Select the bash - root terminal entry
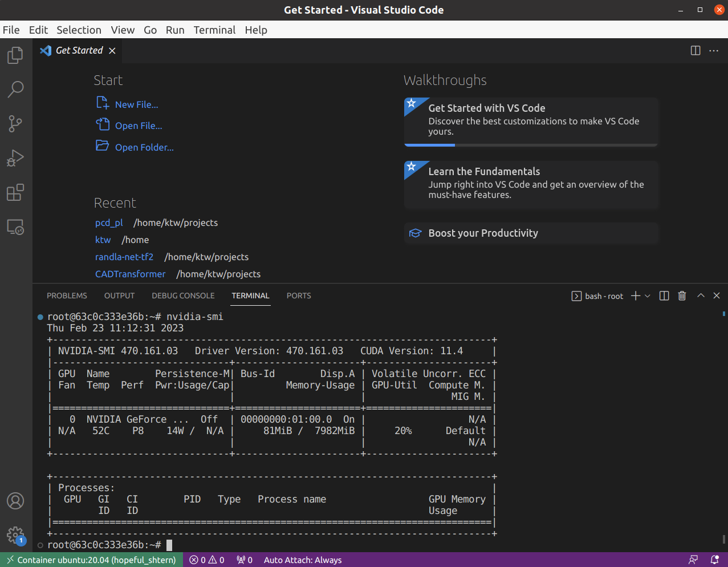 click(x=597, y=296)
